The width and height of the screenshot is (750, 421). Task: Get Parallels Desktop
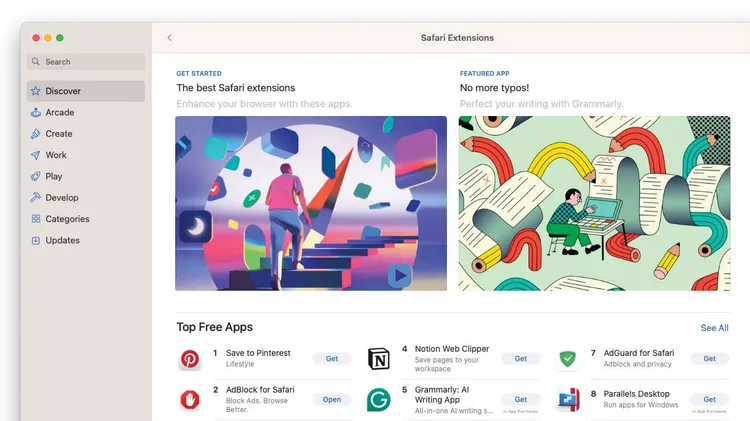pyautogui.click(x=710, y=399)
